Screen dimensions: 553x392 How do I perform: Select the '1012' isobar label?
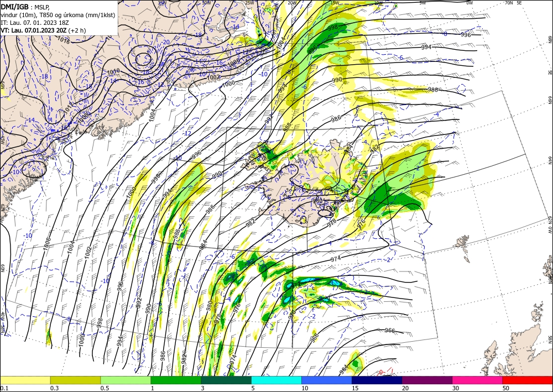[69, 107]
